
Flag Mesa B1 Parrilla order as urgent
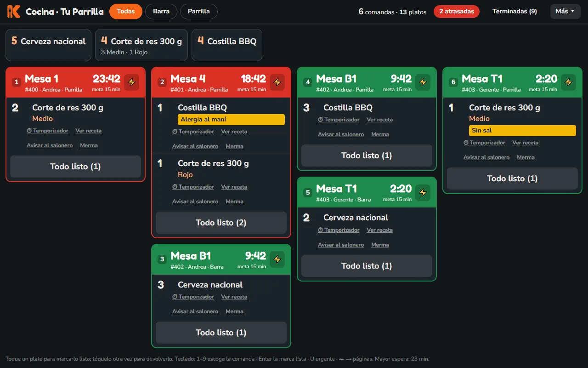point(423,82)
